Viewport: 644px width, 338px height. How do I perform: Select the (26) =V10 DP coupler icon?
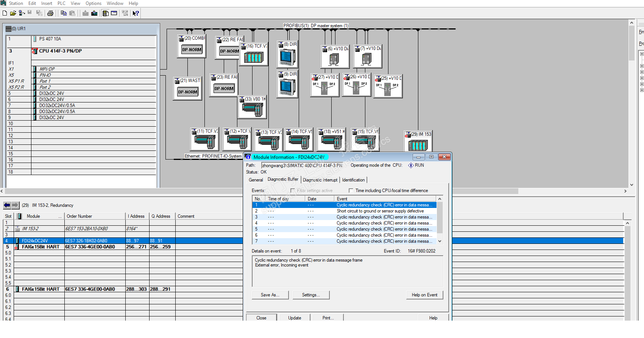[x=356, y=85]
